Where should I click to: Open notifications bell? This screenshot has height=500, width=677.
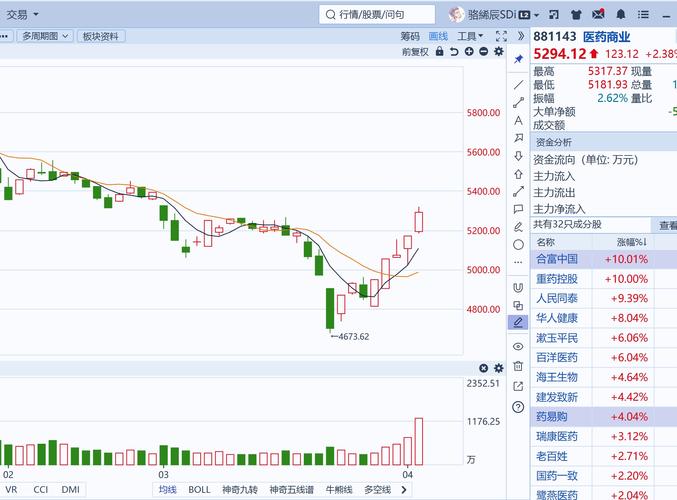[x=621, y=15]
